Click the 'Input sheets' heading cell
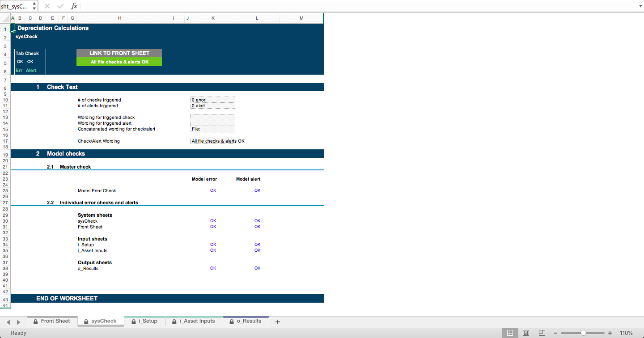 (93, 239)
